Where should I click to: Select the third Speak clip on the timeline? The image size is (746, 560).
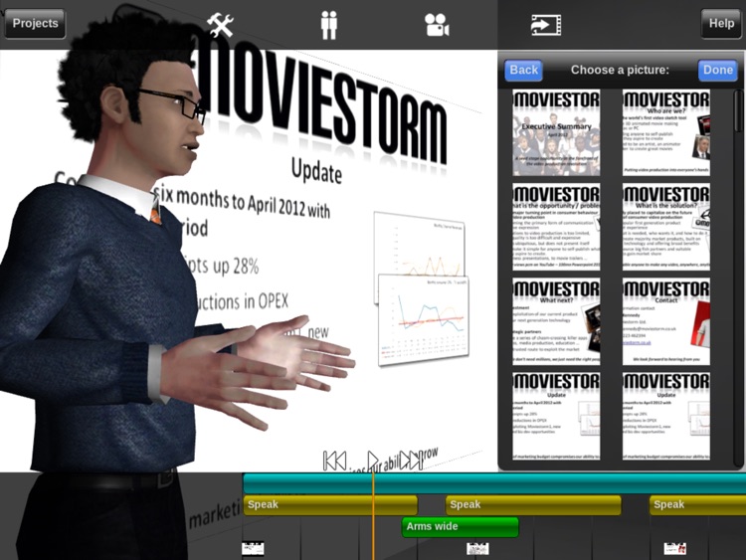pyautogui.click(x=697, y=505)
